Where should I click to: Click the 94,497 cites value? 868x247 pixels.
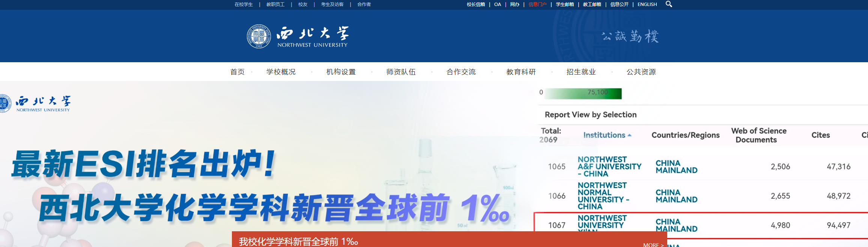839,225
